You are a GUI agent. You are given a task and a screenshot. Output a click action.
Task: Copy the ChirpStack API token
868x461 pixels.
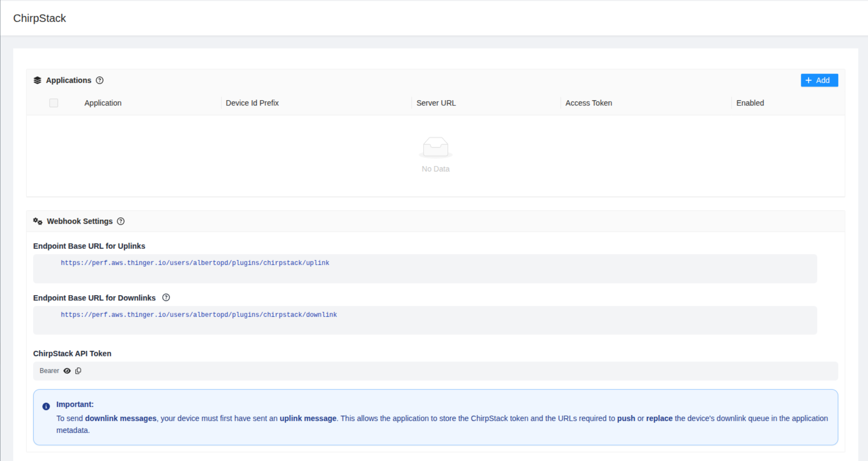point(78,371)
